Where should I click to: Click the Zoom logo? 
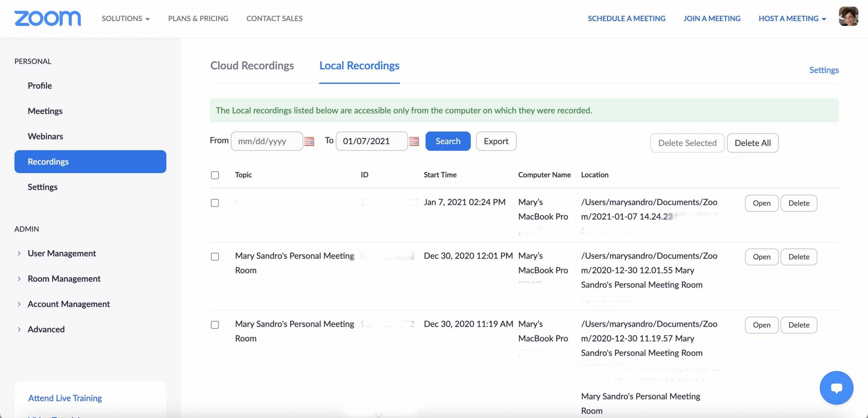pyautogui.click(x=47, y=18)
